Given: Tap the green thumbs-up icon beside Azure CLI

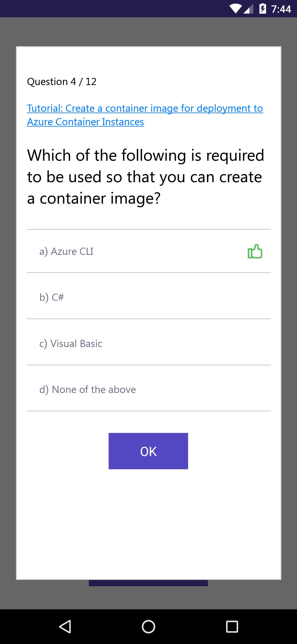Looking at the screenshot, I should point(255,251).
